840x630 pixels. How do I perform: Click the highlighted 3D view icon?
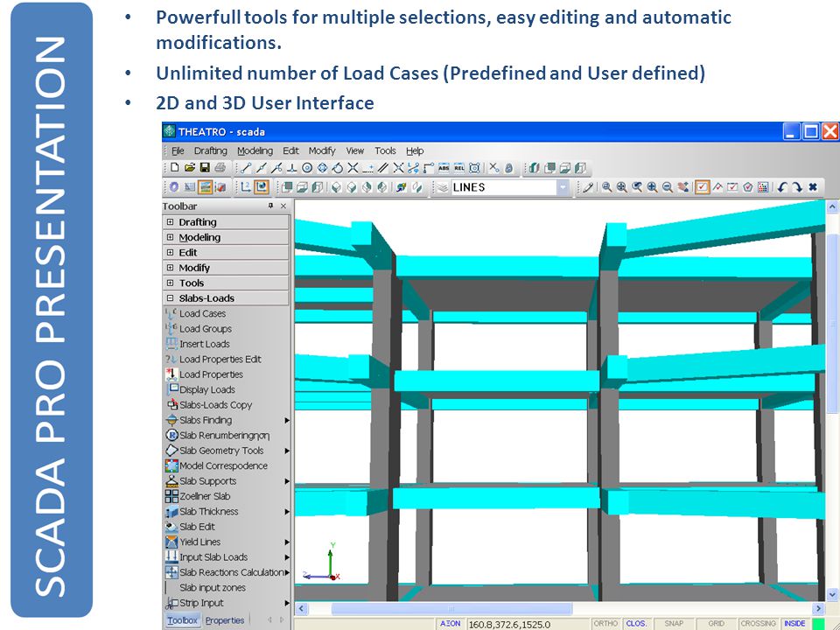[x=262, y=187]
